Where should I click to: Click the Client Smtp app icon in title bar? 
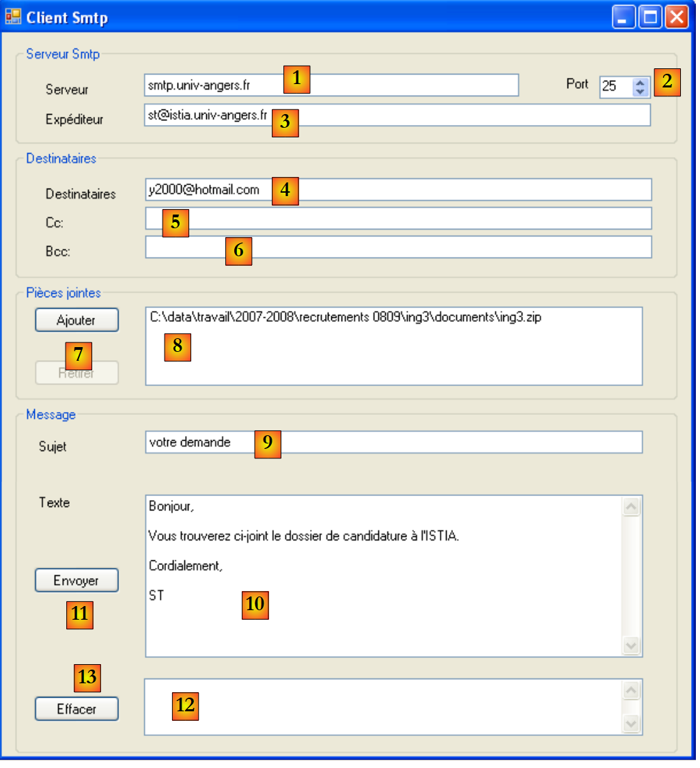coord(13,17)
